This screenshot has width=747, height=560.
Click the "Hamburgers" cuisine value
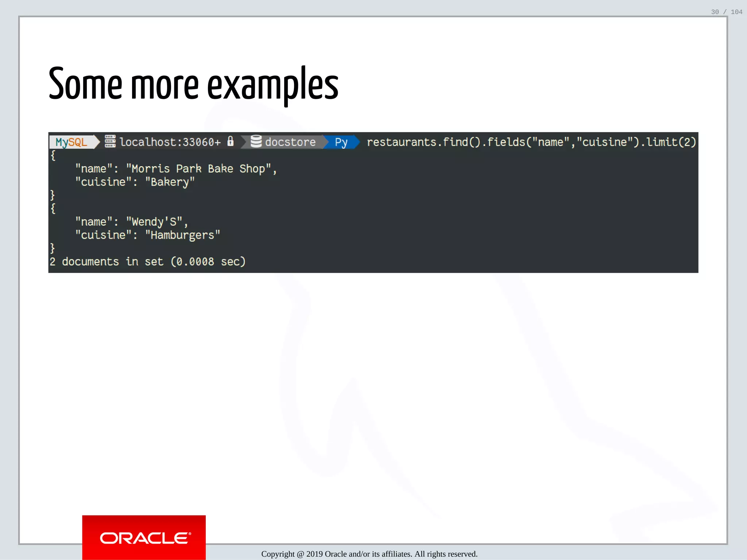point(183,235)
